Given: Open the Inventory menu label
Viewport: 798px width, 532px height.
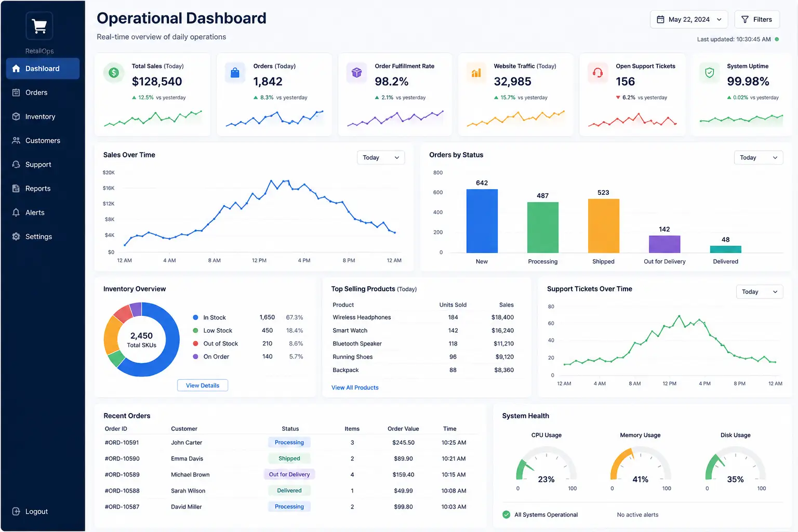Looking at the screenshot, I should [x=40, y=116].
